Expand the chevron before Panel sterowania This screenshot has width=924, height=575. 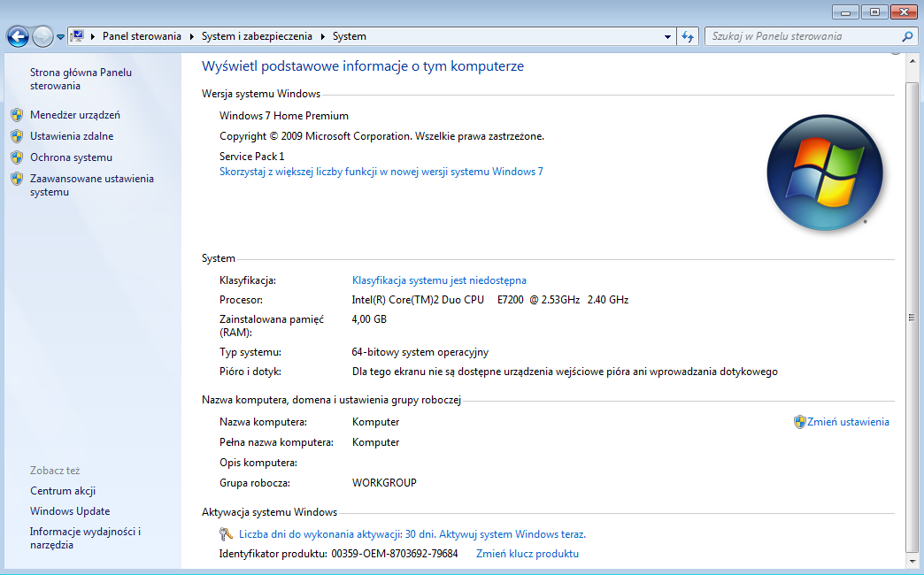93,36
